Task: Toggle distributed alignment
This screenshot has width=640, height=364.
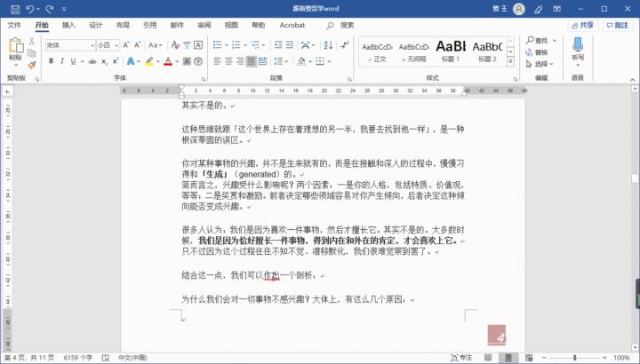Action: click(x=262, y=61)
